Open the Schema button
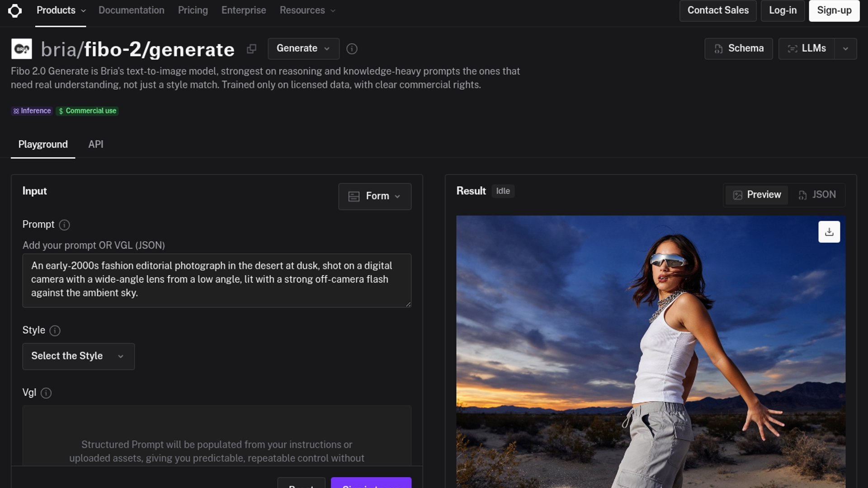Viewport: 868px width, 488px height. (x=739, y=49)
